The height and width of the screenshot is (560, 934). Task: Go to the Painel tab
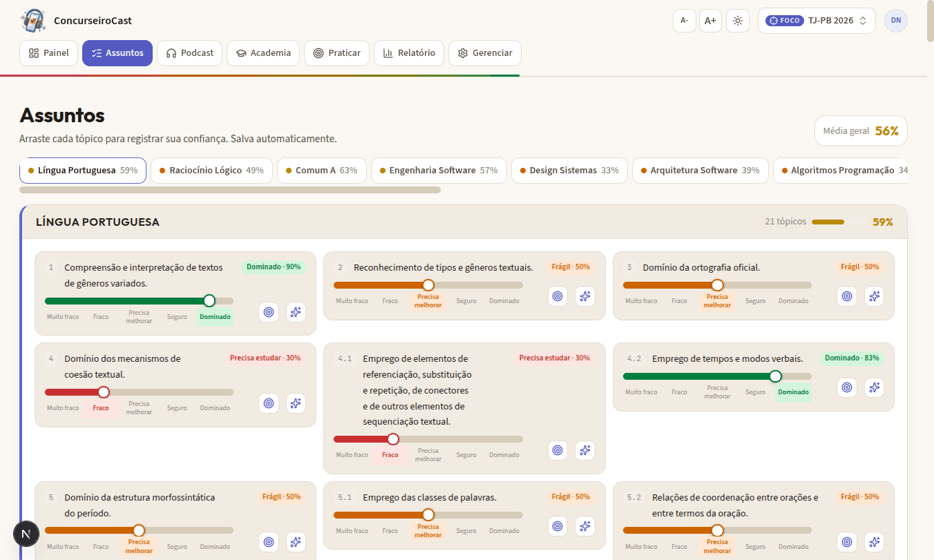(48, 53)
